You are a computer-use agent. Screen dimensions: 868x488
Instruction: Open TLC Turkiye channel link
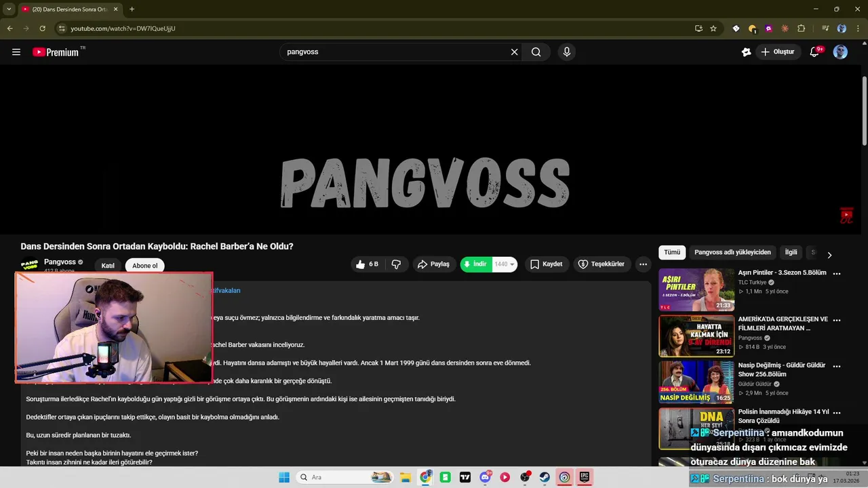(753, 282)
